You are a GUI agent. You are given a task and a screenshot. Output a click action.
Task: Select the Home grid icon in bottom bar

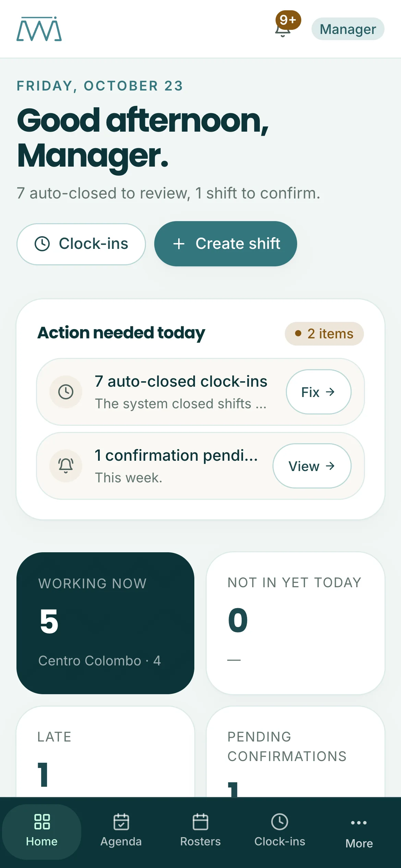[42, 822]
